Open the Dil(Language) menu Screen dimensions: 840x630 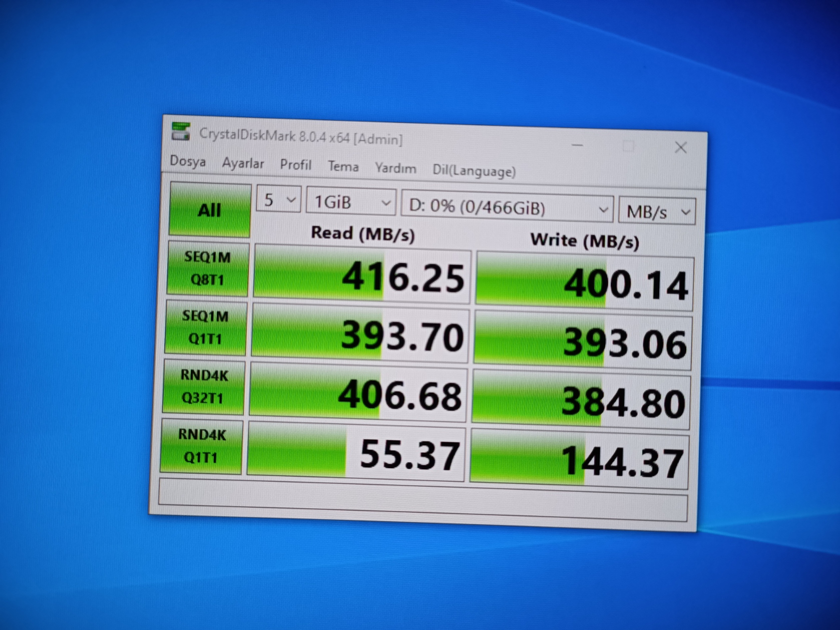coord(474,171)
